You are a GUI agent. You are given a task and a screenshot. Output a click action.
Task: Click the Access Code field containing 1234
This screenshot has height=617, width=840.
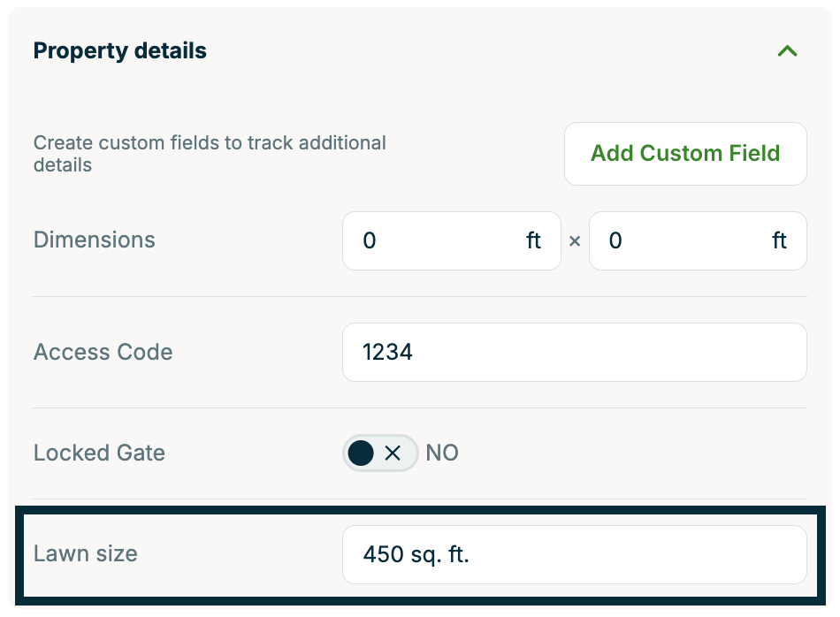click(x=575, y=352)
